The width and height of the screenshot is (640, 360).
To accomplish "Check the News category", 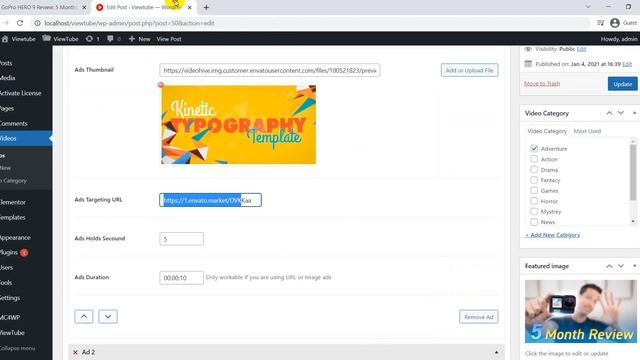I will coord(534,222).
